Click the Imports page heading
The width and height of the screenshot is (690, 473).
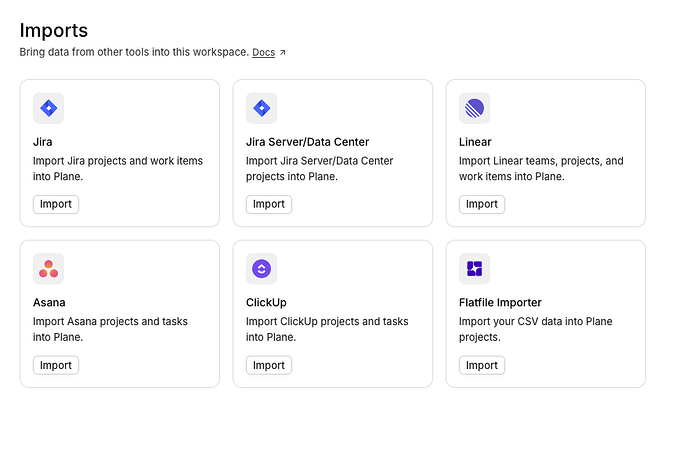pyautogui.click(x=54, y=30)
